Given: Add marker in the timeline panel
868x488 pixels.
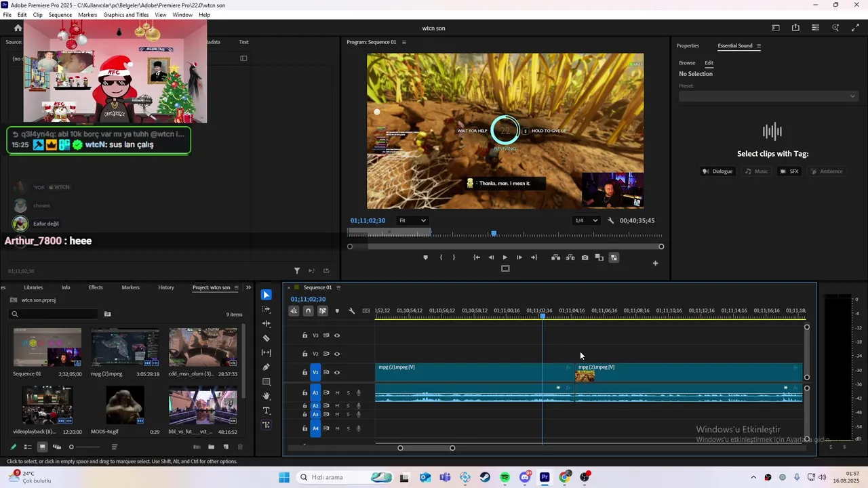Looking at the screenshot, I should point(337,311).
